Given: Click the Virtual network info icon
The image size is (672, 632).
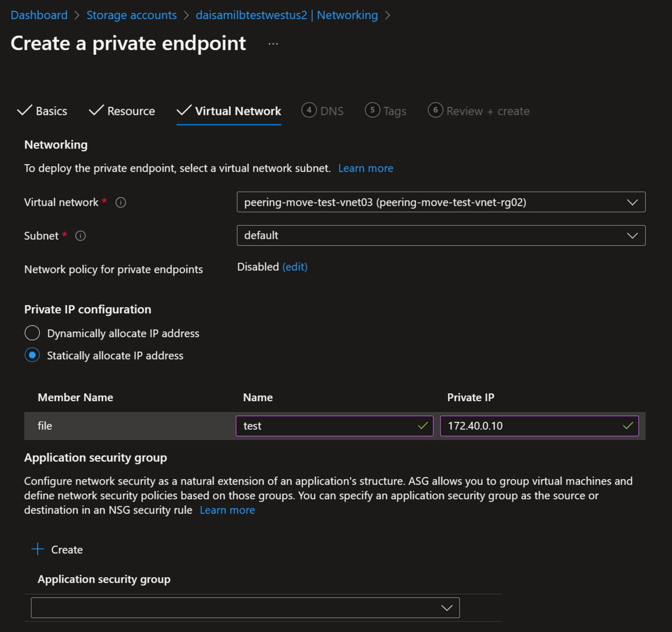Looking at the screenshot, I should 120,203.
